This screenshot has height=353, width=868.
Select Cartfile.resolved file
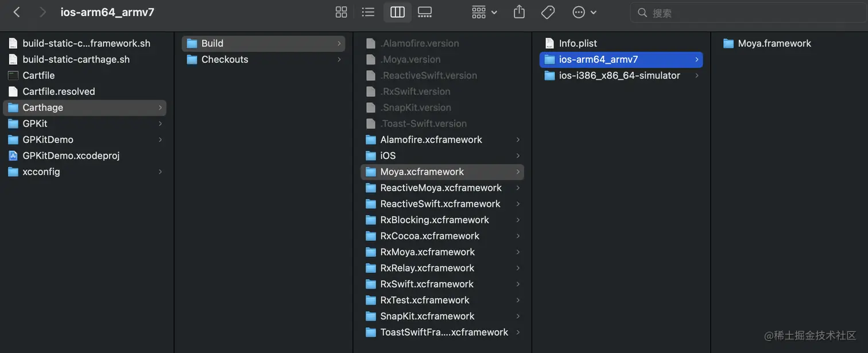pyautogui.click(x=84, y=91)
